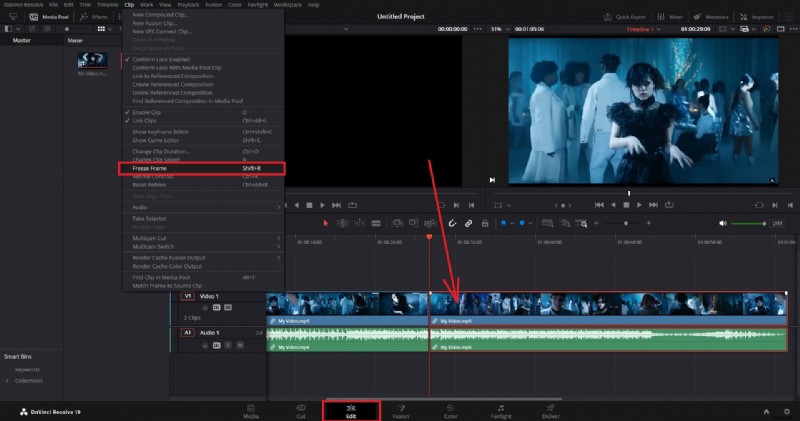
Task: Adjust the timeline zoom slider handle
Action: click(x=626, y=223)
